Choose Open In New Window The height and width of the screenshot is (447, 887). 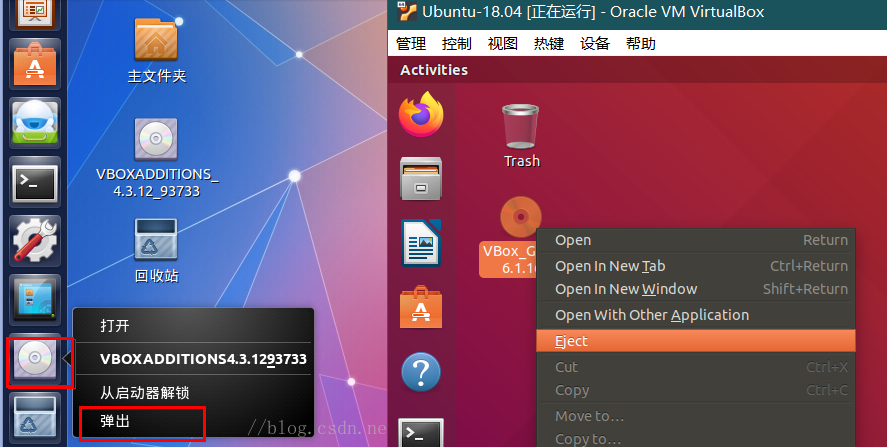click(x=696, y=289)
